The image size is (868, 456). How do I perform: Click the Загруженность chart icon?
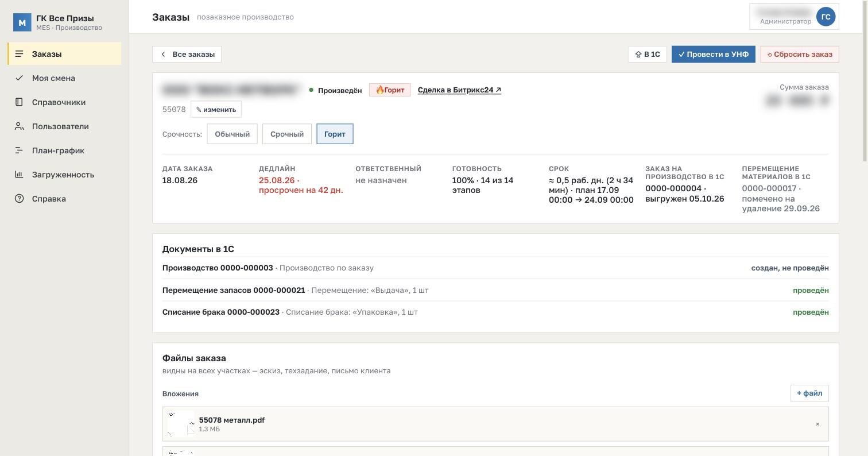pyautogui.click(x=19, y=175)
